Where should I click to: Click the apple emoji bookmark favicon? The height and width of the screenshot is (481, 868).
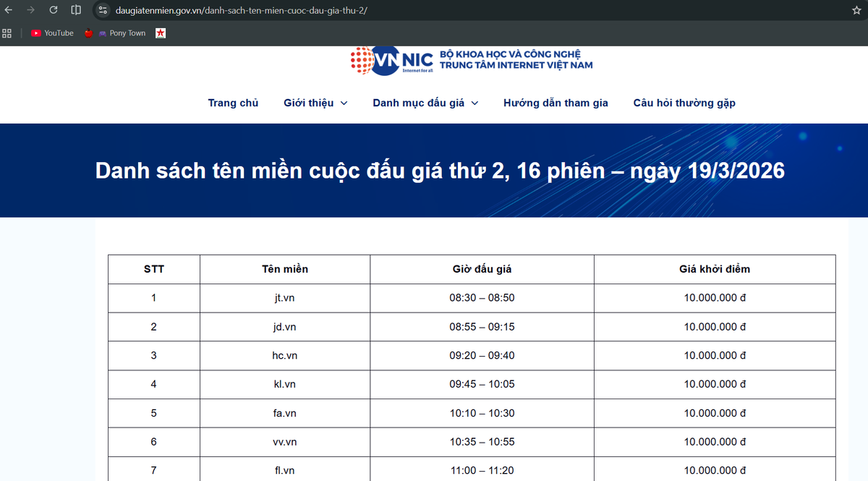88,33
